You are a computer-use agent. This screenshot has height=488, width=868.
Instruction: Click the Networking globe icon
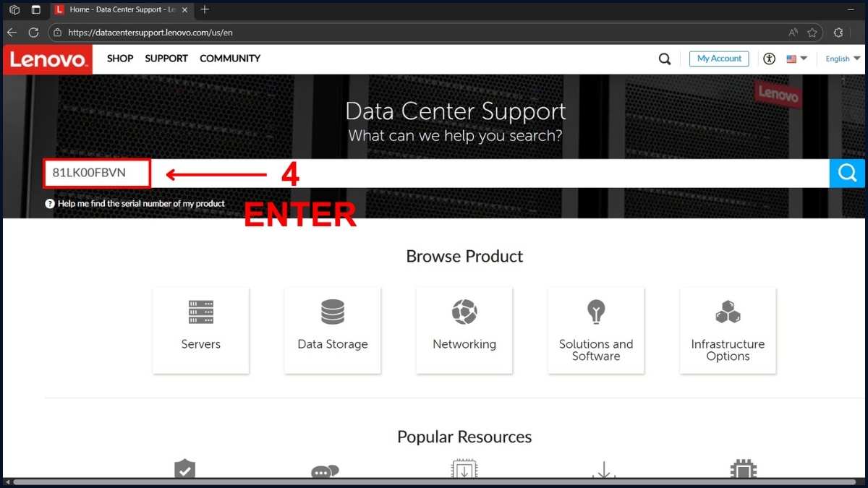(x=464, y=312)
